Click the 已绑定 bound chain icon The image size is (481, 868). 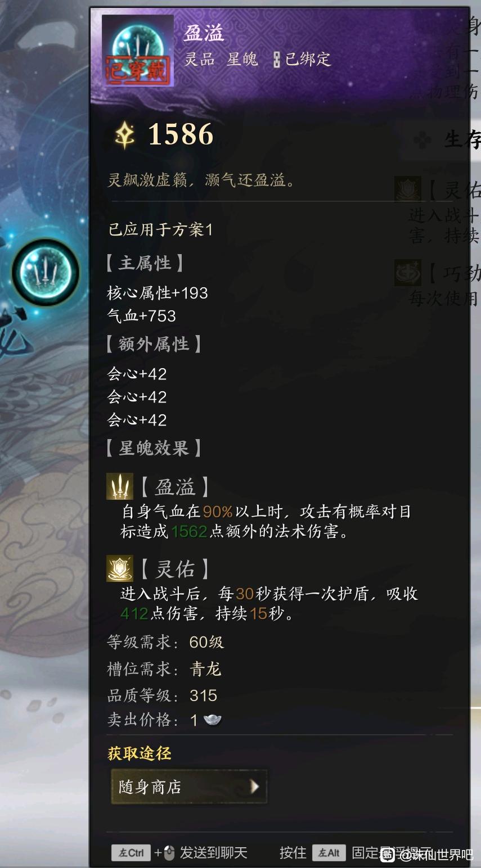pos(276,60)
